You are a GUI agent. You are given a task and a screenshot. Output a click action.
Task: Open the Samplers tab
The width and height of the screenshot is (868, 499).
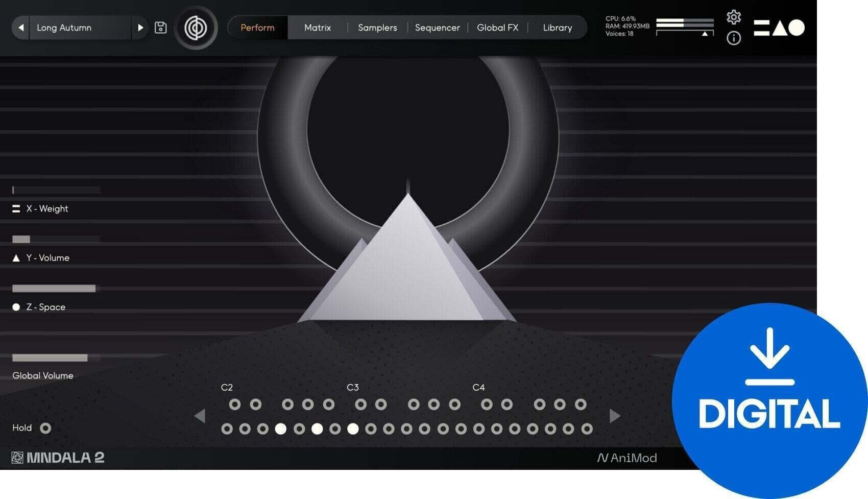coord(377,28)
